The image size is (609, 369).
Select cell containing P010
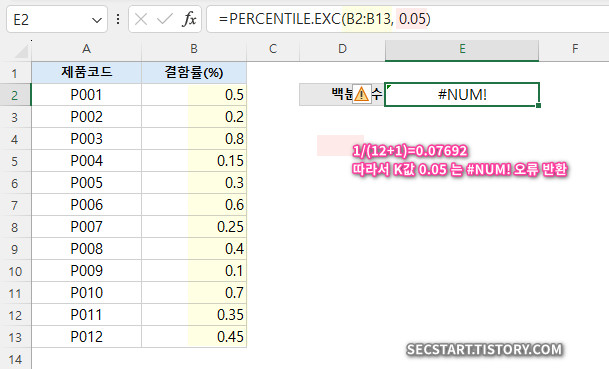pos(86,293)
